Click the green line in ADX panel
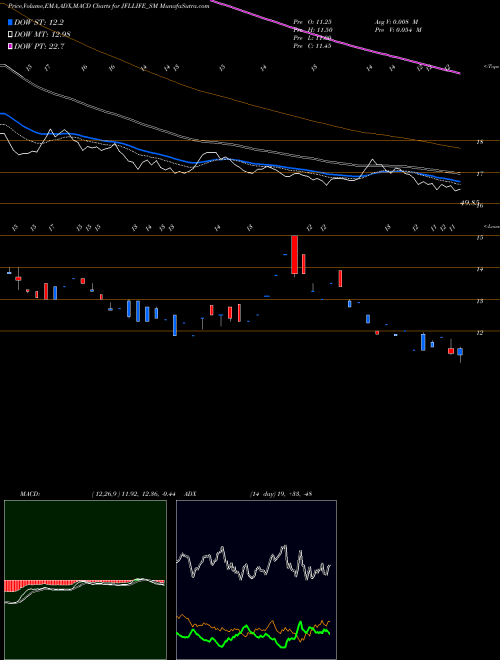The image size is (500, 660). pos(253,635)
